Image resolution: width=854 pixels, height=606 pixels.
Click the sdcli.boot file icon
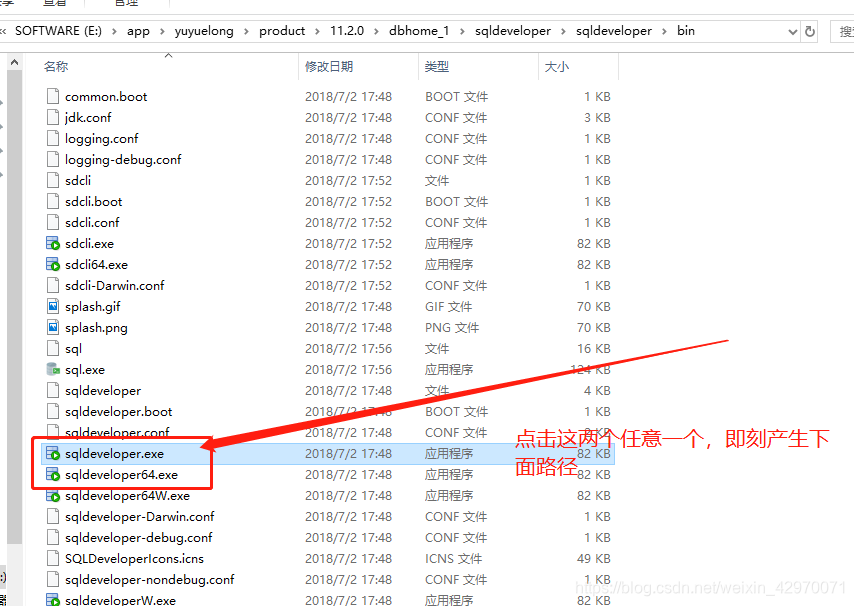coord(53,201)
